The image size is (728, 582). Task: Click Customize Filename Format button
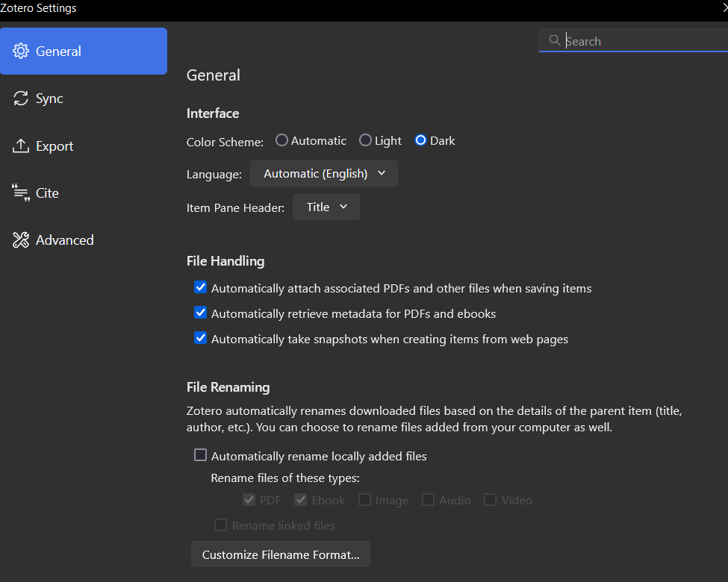[281, 554]
